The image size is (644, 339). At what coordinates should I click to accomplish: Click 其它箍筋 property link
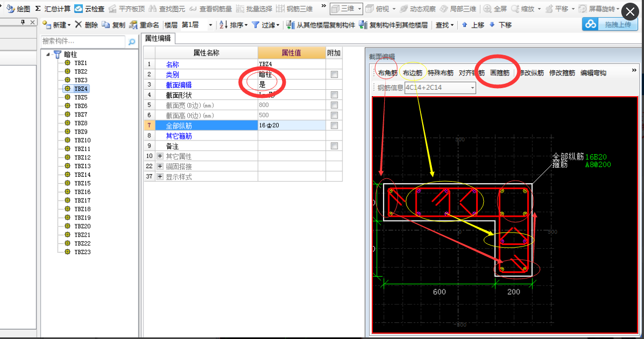click(x=179, y=136)
